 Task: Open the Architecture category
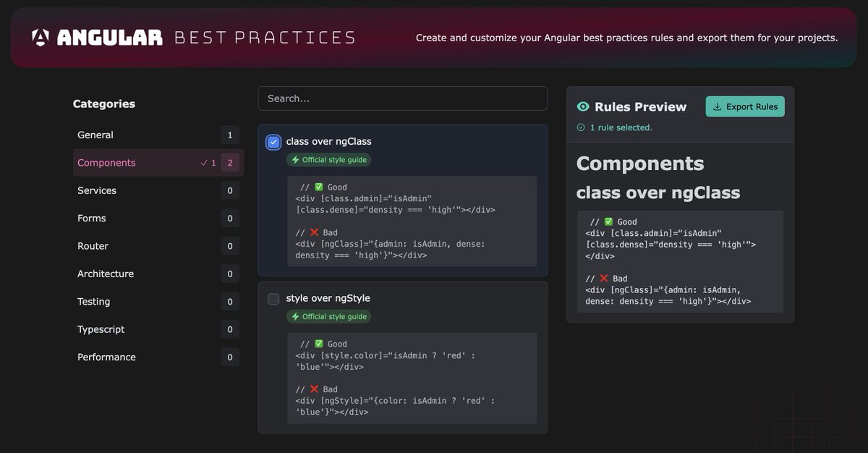158,274
